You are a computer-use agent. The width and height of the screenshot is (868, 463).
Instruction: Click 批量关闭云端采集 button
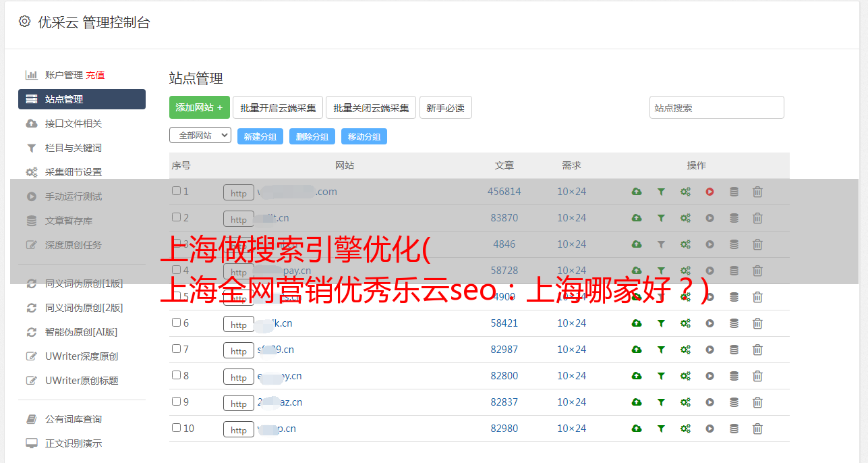click(371, 107)
